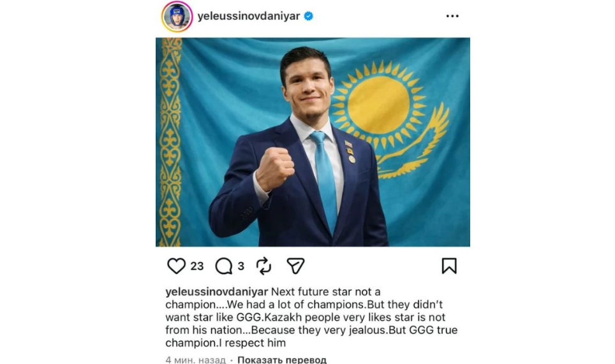Screen dimensions: 615x364
Task: Click the golden sun on the flag
Action: point(378,104)
